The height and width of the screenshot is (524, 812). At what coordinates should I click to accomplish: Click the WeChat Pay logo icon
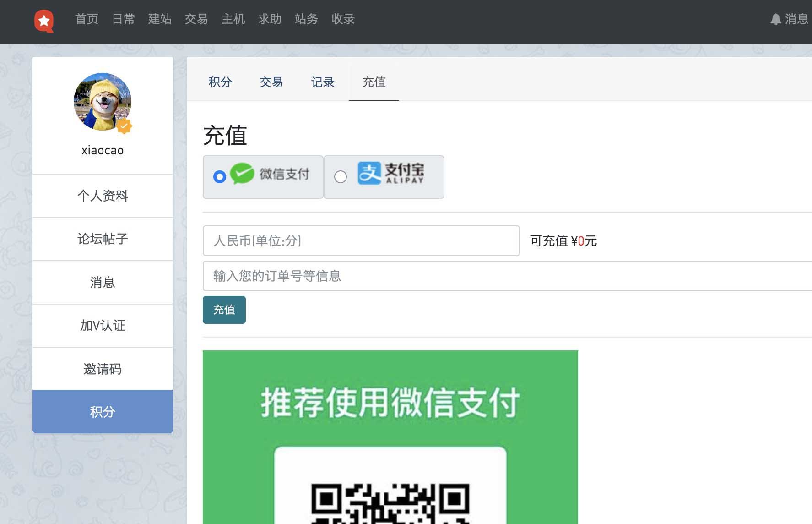(x=242, y=174)
